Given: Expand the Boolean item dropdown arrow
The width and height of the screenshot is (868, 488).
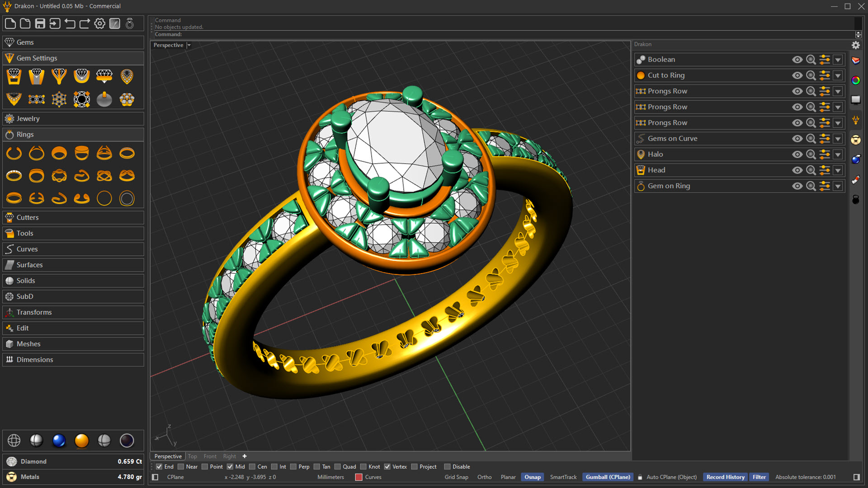Looking at the screenshot, I should 838,60.
